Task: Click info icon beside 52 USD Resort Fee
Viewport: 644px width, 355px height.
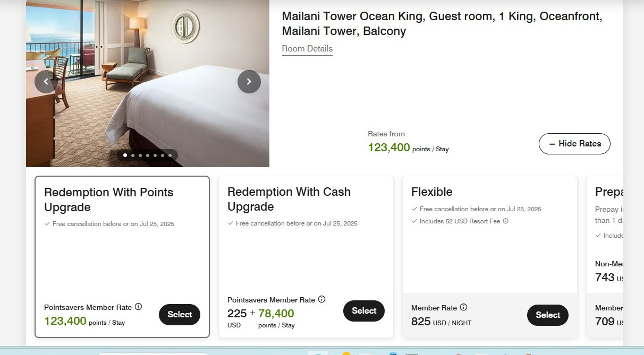Action: pos(506,221)
